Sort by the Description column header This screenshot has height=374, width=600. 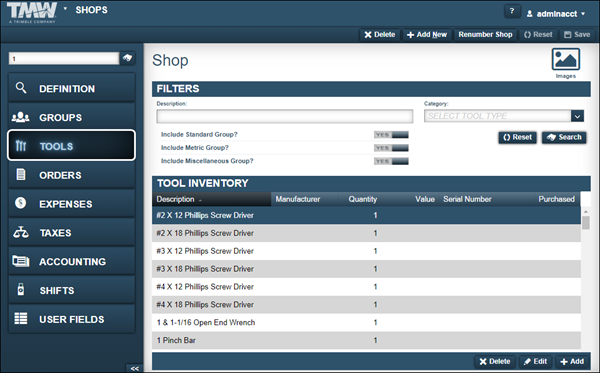click(x=212, y=199)
